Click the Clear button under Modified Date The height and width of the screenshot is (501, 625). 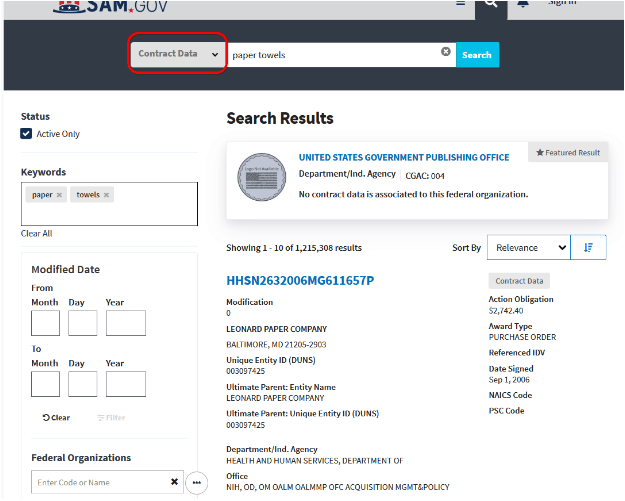click(56, 418)
